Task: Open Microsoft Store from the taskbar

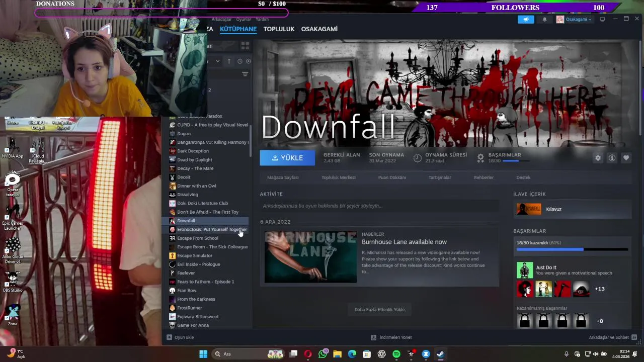Action: pyautogui.click(x=367, y=354)
